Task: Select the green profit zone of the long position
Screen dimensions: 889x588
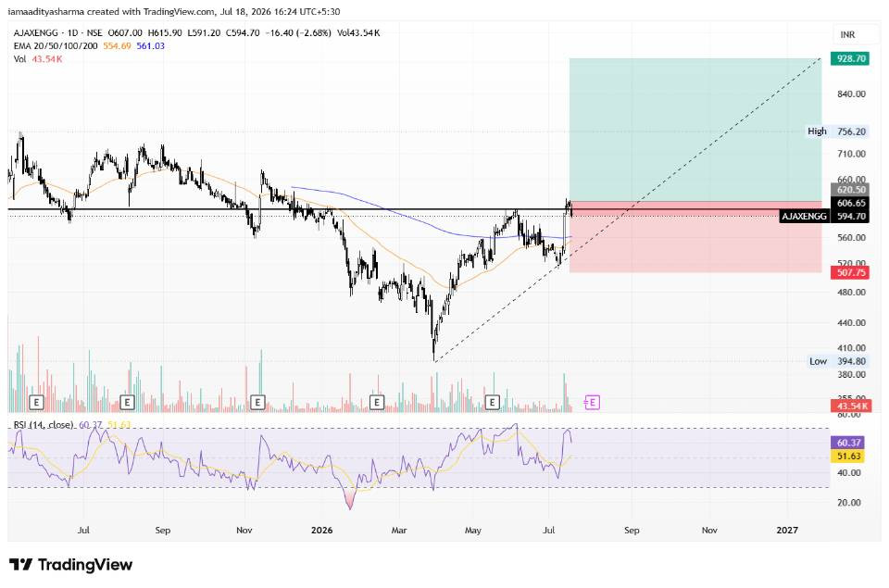Action: (x=695, y=130)
